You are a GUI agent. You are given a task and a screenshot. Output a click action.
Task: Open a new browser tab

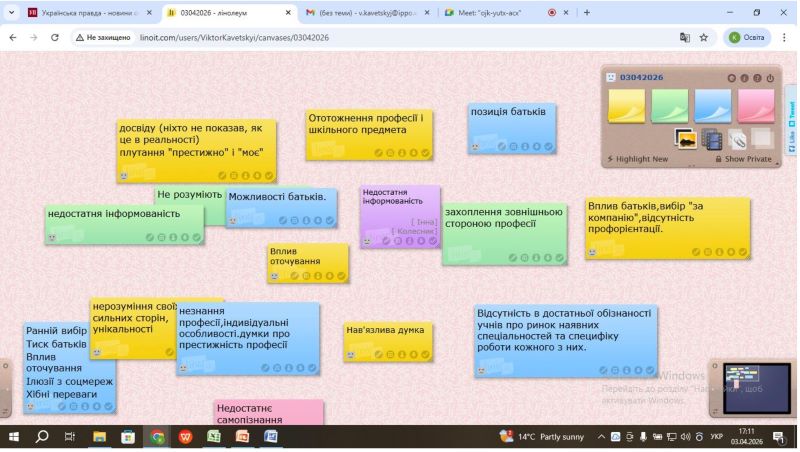click(587, 12)
